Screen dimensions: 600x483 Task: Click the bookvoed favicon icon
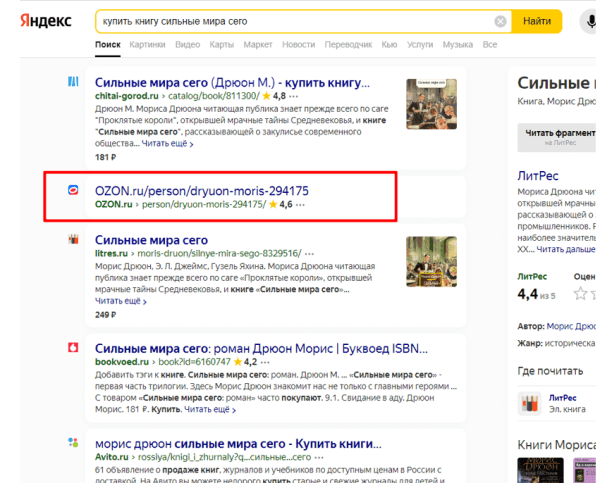pyautogui.click(x=73, y=348)
